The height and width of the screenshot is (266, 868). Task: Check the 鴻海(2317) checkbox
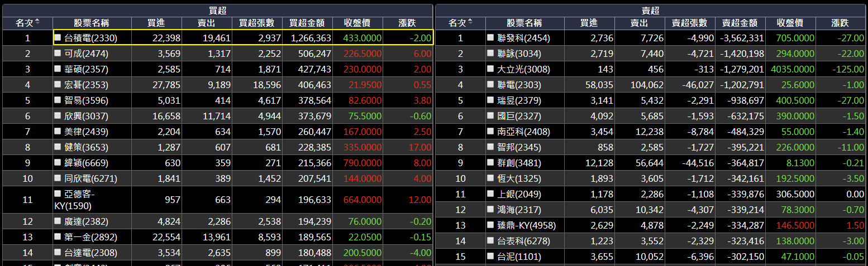click(490, 210)
